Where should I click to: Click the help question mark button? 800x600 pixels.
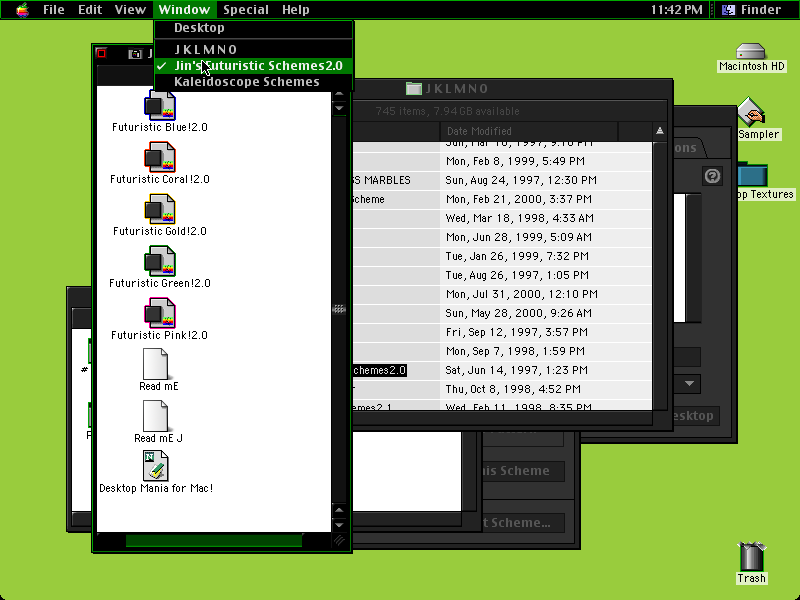712,176
